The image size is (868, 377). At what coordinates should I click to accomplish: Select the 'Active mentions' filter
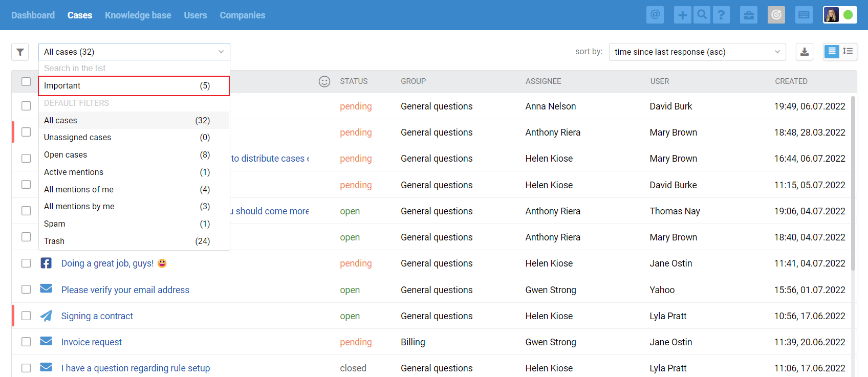click(134, 172)
